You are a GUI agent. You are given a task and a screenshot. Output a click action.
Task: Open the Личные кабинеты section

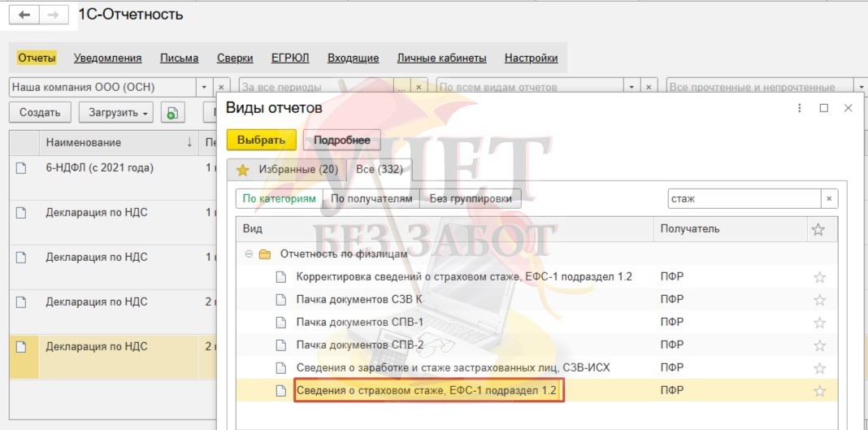tap(442, 58)
